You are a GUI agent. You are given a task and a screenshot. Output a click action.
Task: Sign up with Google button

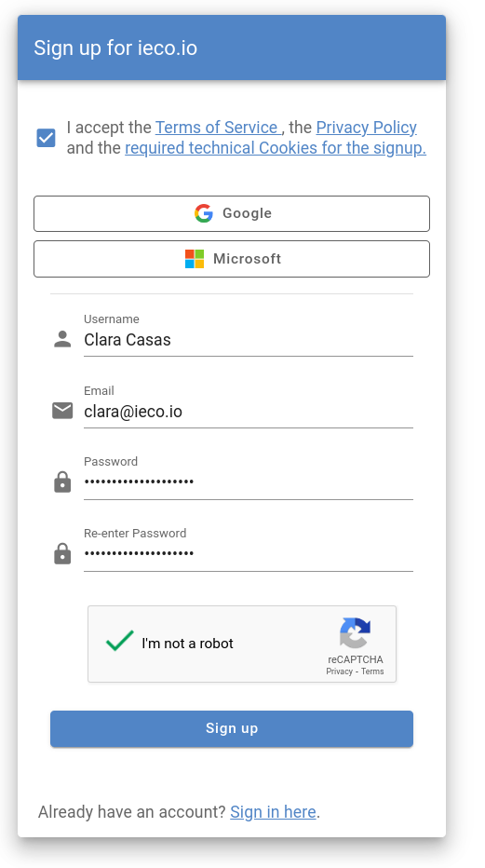(x=232, y=213)
